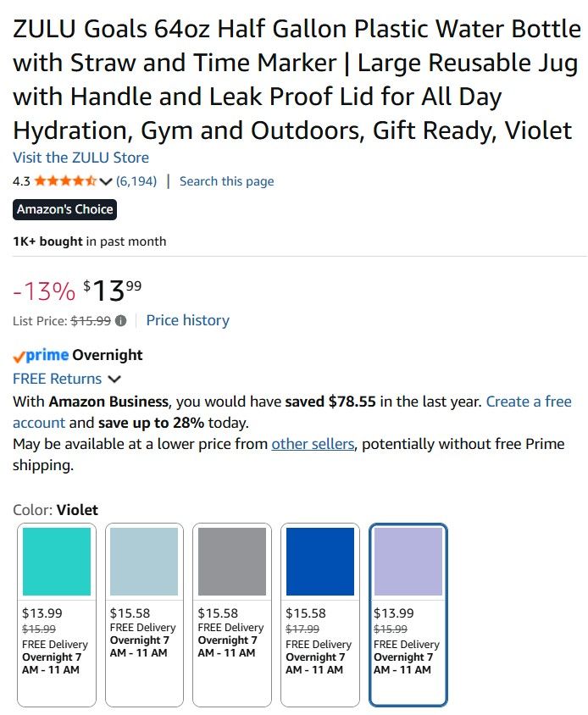This screenshot has height=715, width=588.
Task: Open the 6,194 reviews link
Action: [x=136, y=181]
